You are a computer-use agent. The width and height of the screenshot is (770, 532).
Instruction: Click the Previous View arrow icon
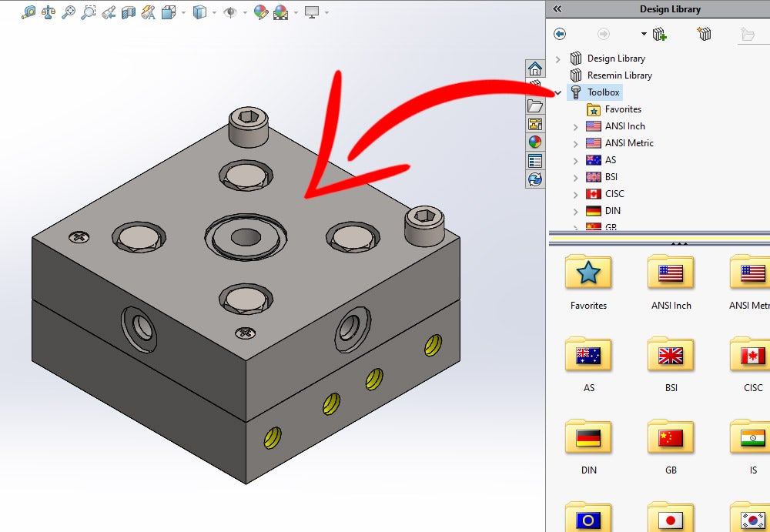(109, 12)
